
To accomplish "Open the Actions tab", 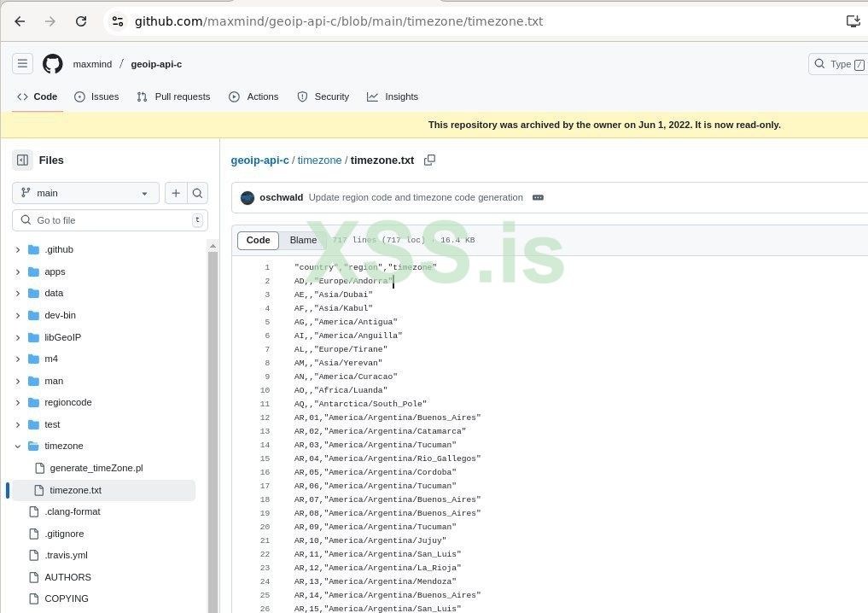I will [254, 97].
